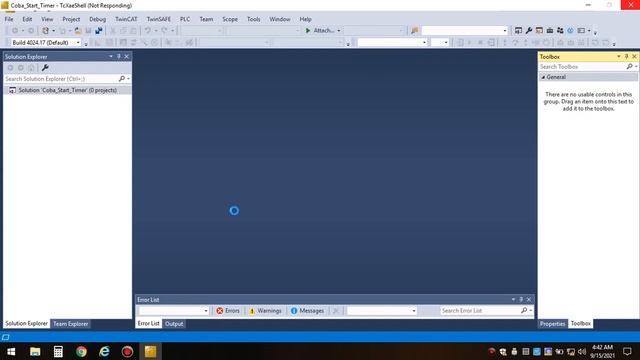The height and width of the screenshot is (360, 640).
Task: Click the Properties wrench icon in top toolbar
Action: pyautogui.click(x=529, y=31)
